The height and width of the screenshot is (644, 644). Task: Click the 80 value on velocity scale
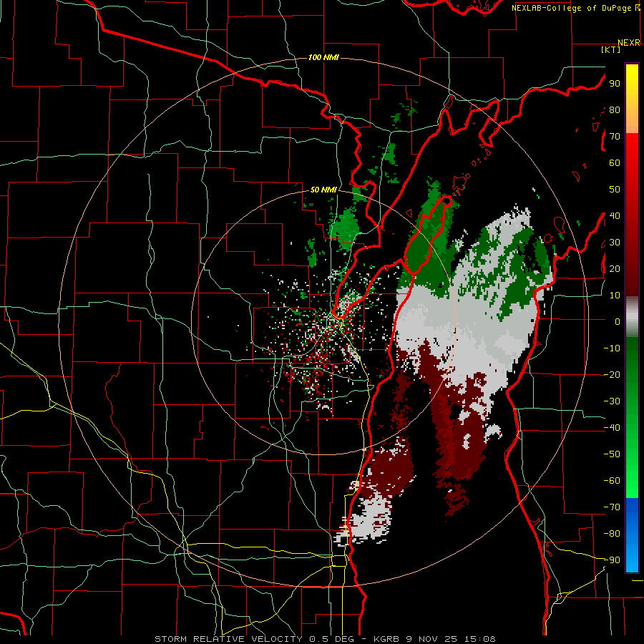(615, 109)
